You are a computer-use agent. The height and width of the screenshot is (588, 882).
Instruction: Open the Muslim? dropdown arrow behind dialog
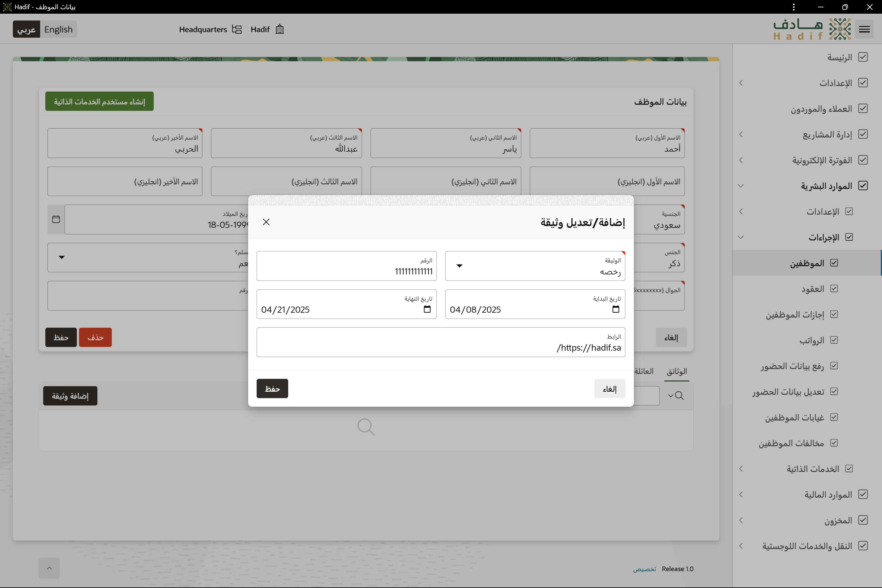(x=62, y=257)
